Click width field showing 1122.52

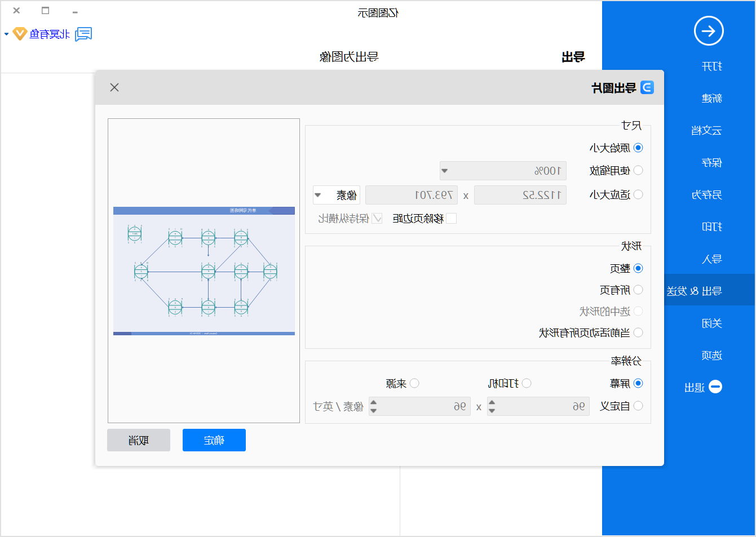click(520, 195)
